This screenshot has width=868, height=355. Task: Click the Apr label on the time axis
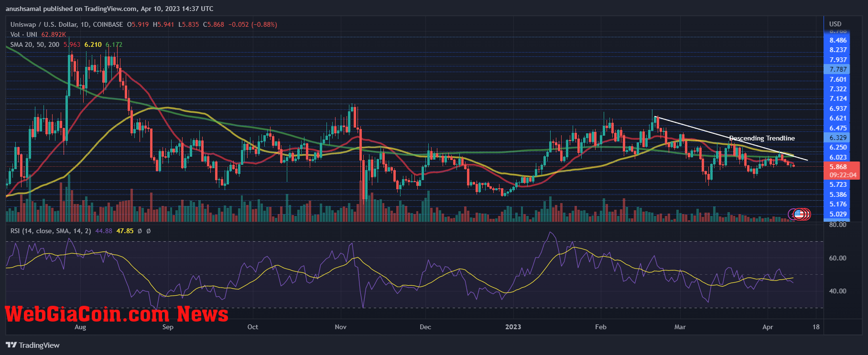768,327
